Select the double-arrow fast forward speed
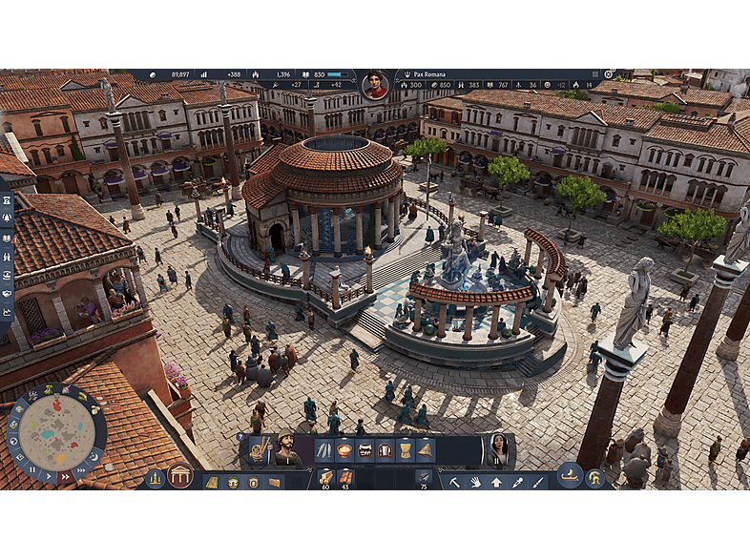This screenshot has width=750, height=560. point(65,476)
